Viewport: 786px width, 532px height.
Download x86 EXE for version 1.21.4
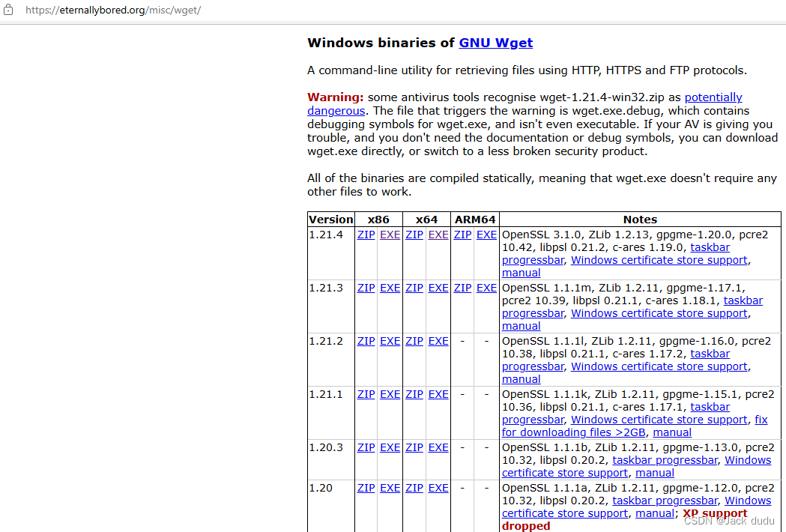tap(390, 235)
